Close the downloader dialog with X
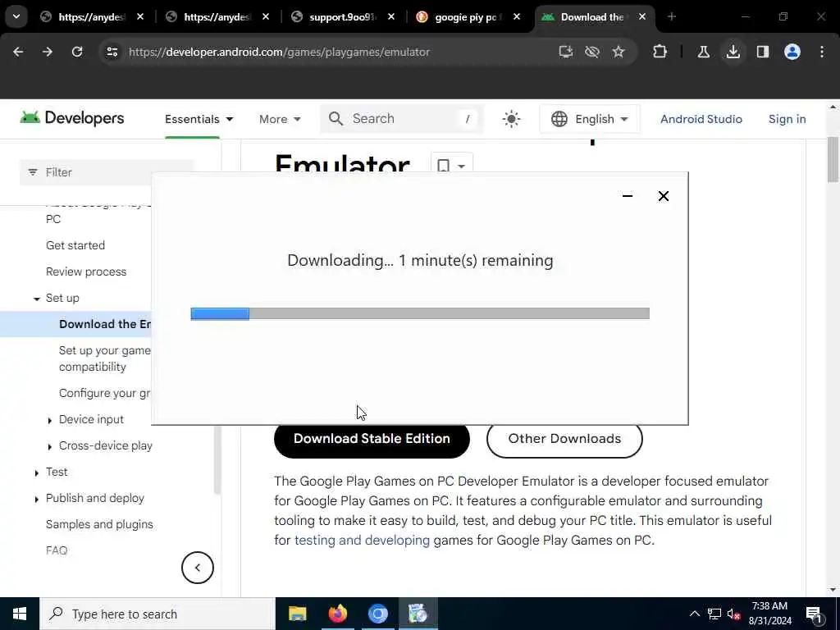 coord(663,196)
